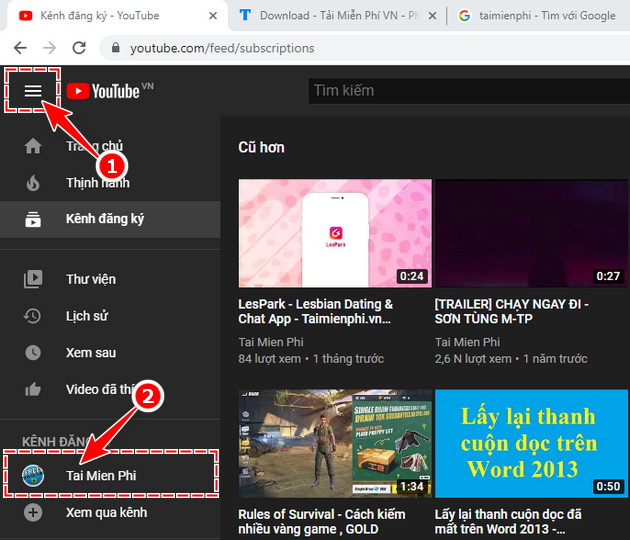Open the CHẠY NGAY ĐI trailer thumbnail
This screenshot has width=630, height=540.
pyautogui.click(x=532, y=233)
